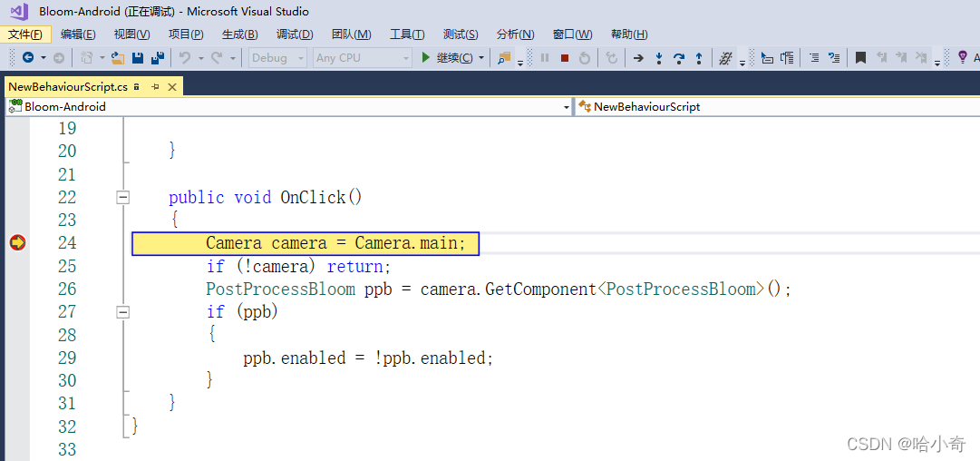
Task: Click the highlighted Camera.main statement line
Action: pos(306,243)
